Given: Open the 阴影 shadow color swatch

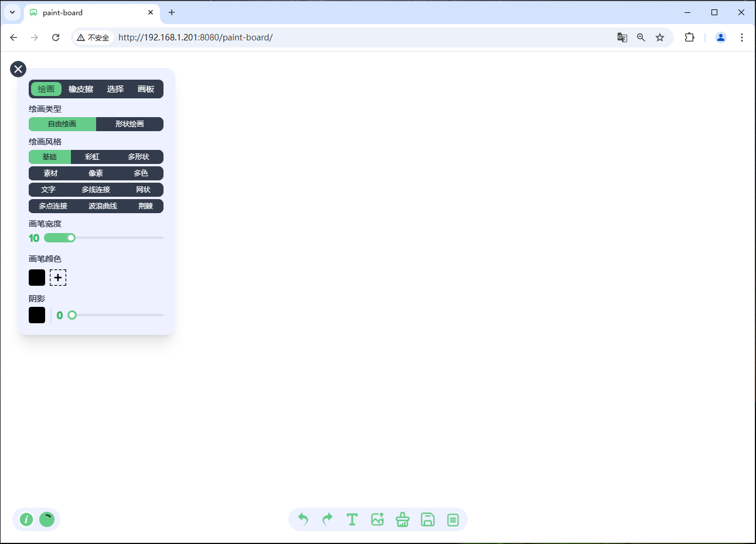Looking at the screenshot, I should [37, 315].
